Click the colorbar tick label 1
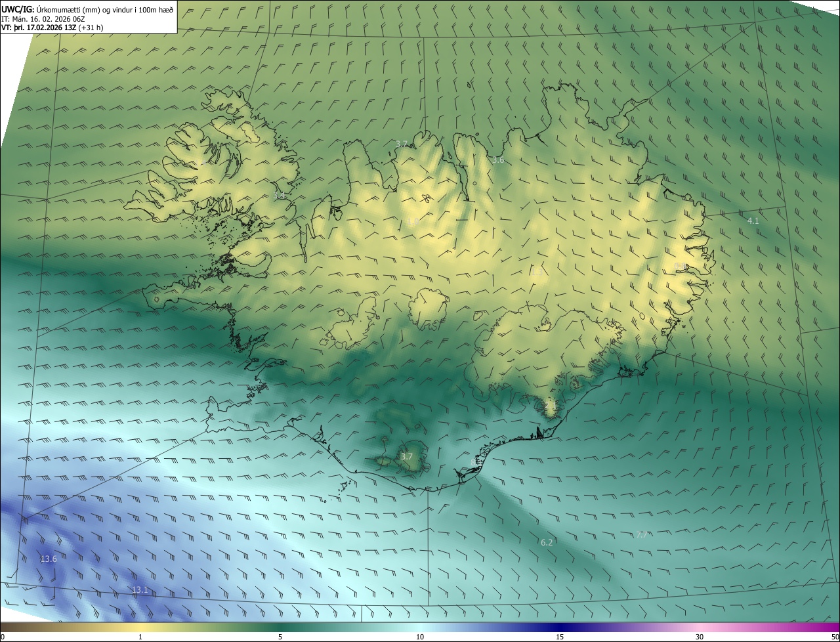 140,637
